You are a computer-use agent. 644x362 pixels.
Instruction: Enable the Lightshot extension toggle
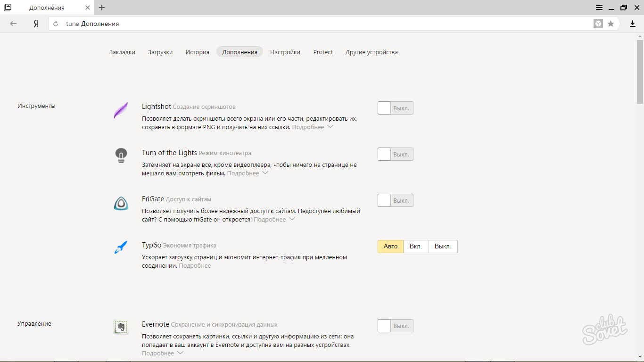coord(396,108)
